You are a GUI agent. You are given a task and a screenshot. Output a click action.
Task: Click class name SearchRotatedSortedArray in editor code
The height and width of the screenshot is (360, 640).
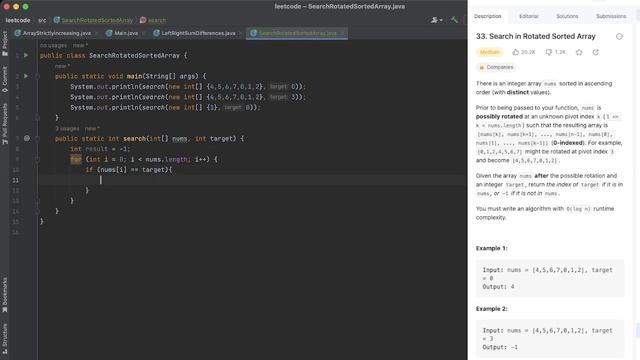pyautogui.click(x=134, y=56)
